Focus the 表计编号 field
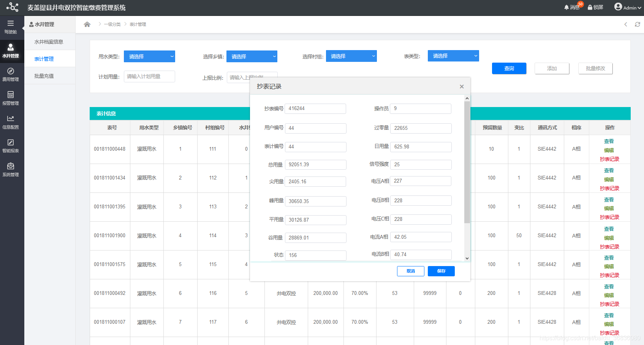The height and width of the screenshot is (345, 644). click(x=315, y=147)
